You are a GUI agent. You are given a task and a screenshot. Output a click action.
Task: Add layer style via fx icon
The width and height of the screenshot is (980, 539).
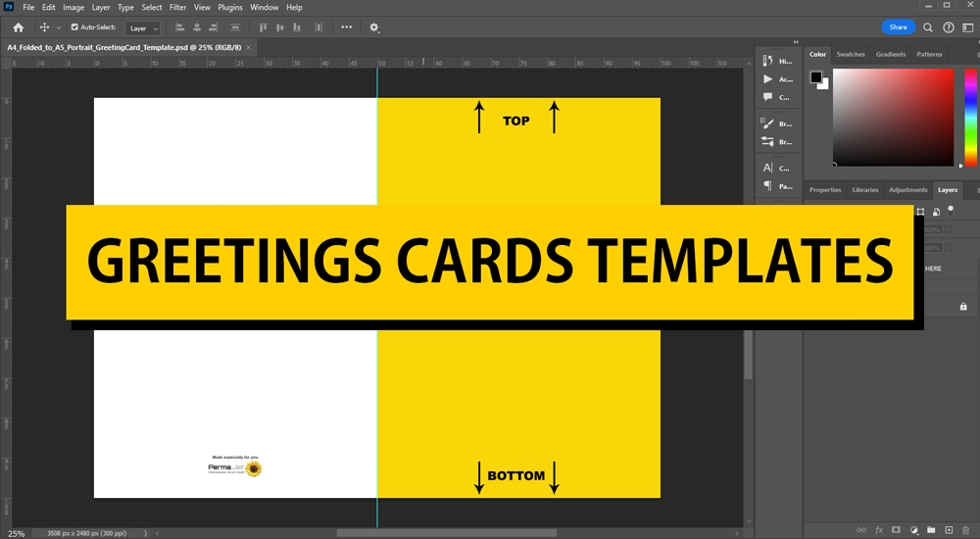[879, 529]
